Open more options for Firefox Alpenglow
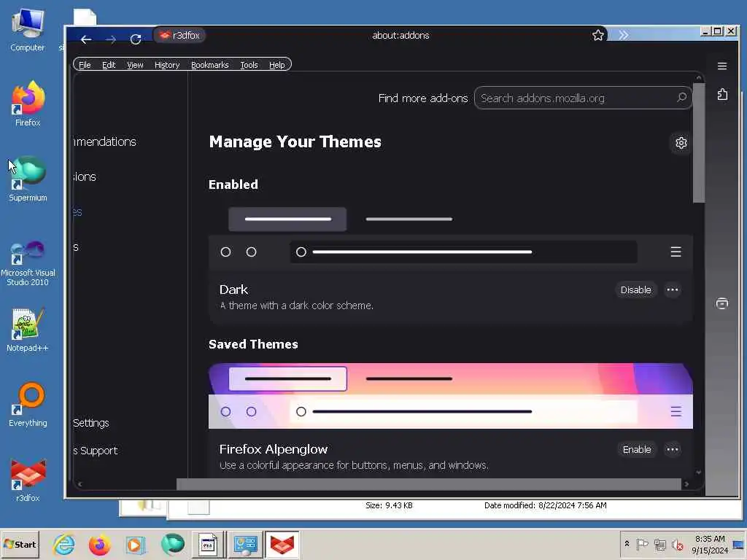Viewport: 747px width, 560px height. tap(672, 449)
